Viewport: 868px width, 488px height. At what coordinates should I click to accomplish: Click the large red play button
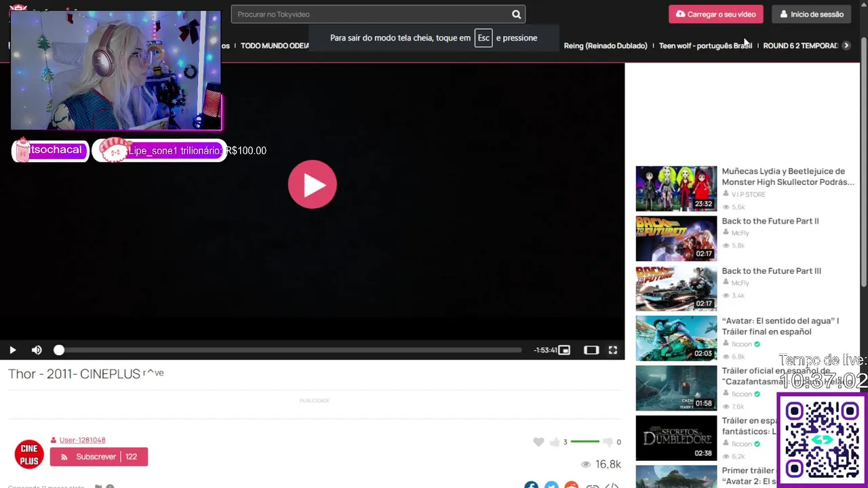(312, 184)
